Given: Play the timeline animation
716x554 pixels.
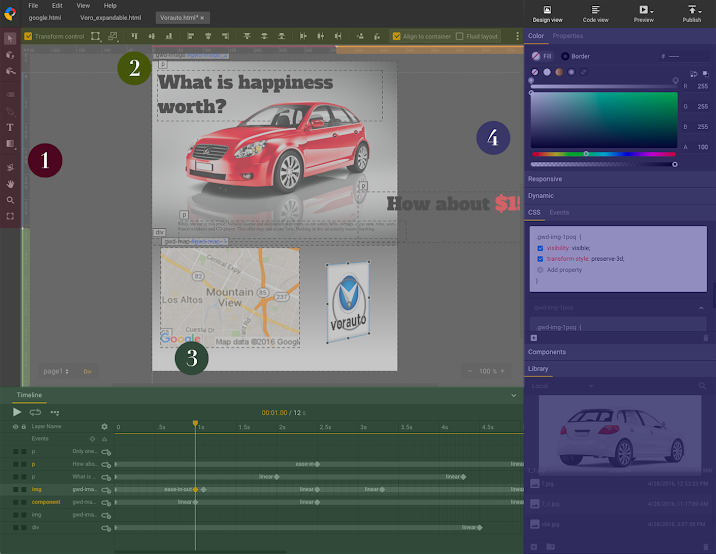Looking at the screenshot, I should [x=17, y=412].
